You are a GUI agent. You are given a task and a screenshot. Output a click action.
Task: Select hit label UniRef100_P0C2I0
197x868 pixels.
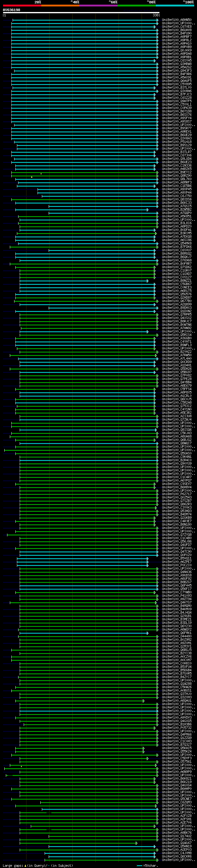[x=177, y=565]
